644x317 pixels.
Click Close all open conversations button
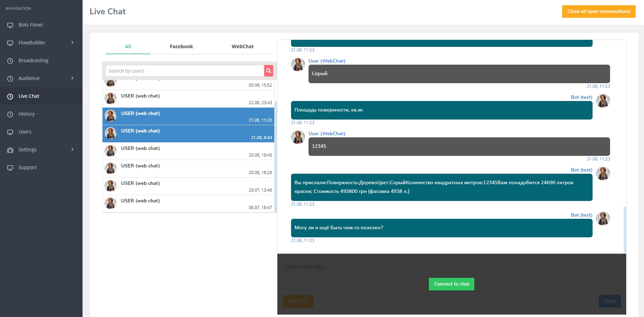(x=599, y=12)
